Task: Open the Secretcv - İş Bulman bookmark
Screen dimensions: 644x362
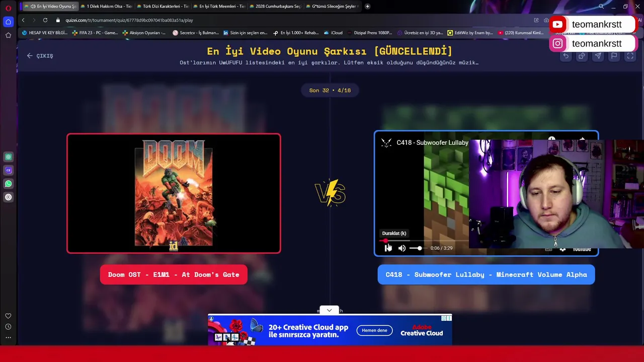Action: pos(196,33)
